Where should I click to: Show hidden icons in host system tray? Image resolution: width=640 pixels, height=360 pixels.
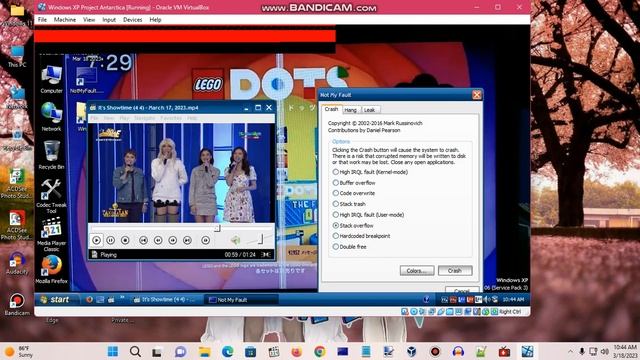[x=570, y=351]
